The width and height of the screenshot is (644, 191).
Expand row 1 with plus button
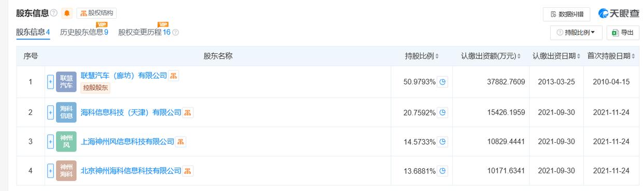click(50, 82)
